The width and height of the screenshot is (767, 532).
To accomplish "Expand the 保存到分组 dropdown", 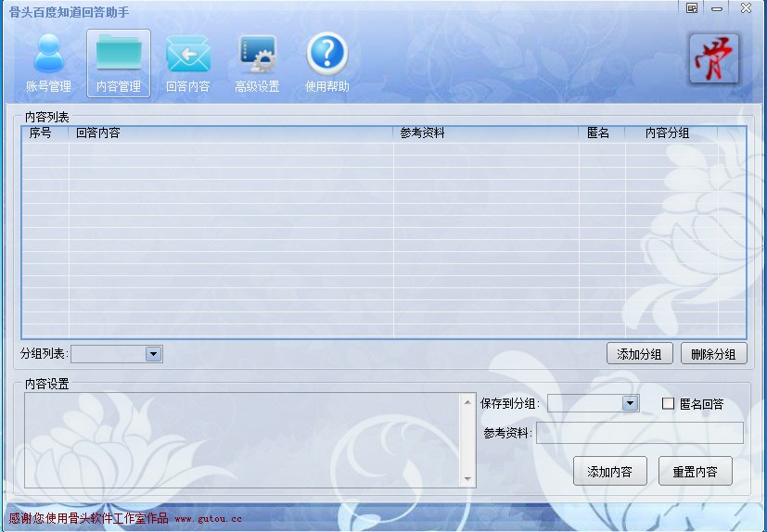I will pos(630,403).
